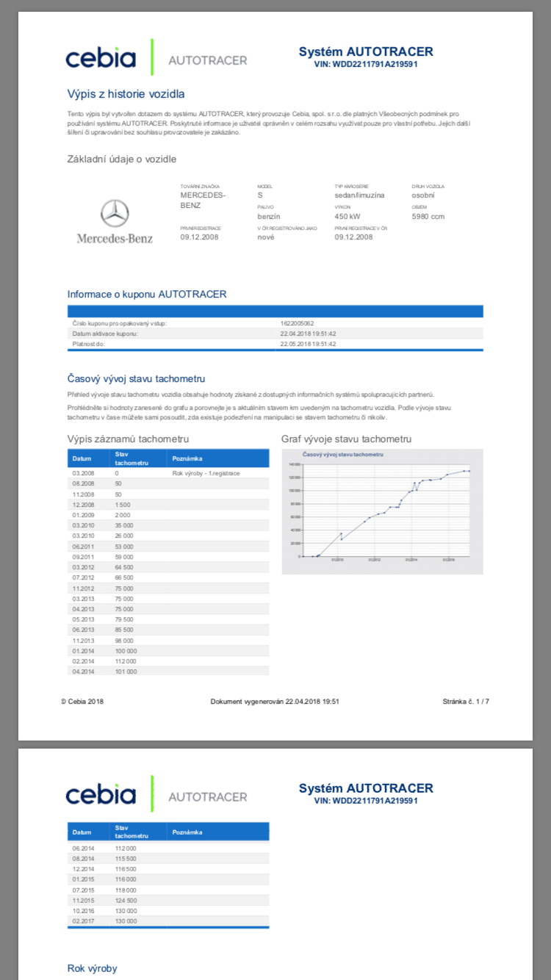Select the date cell '06.2011'
The width and height of the screenshot is (551, 980).
(82, 547)
